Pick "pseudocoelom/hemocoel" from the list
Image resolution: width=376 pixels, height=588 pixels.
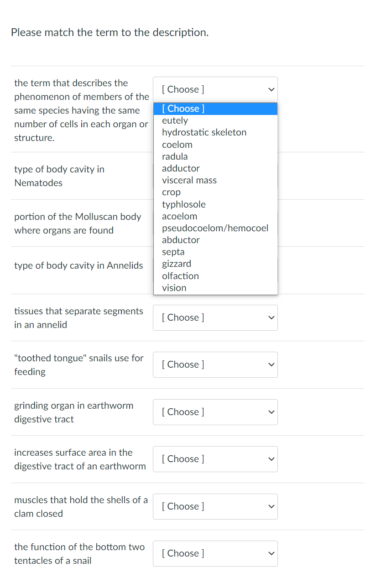(x=215, y=228)
